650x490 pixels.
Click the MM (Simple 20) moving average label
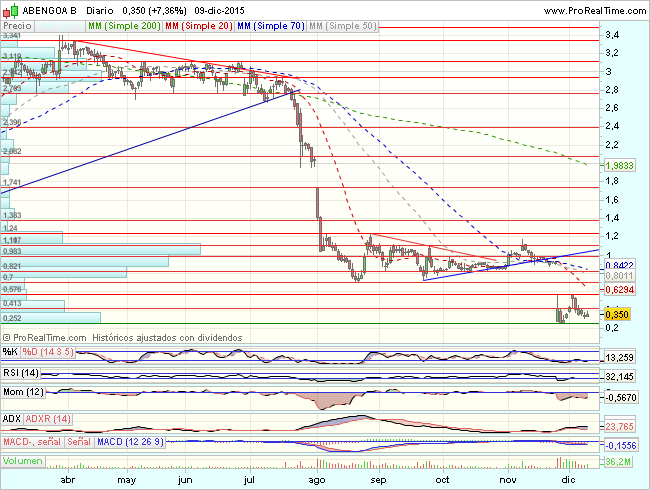click(x=199, y=26)
